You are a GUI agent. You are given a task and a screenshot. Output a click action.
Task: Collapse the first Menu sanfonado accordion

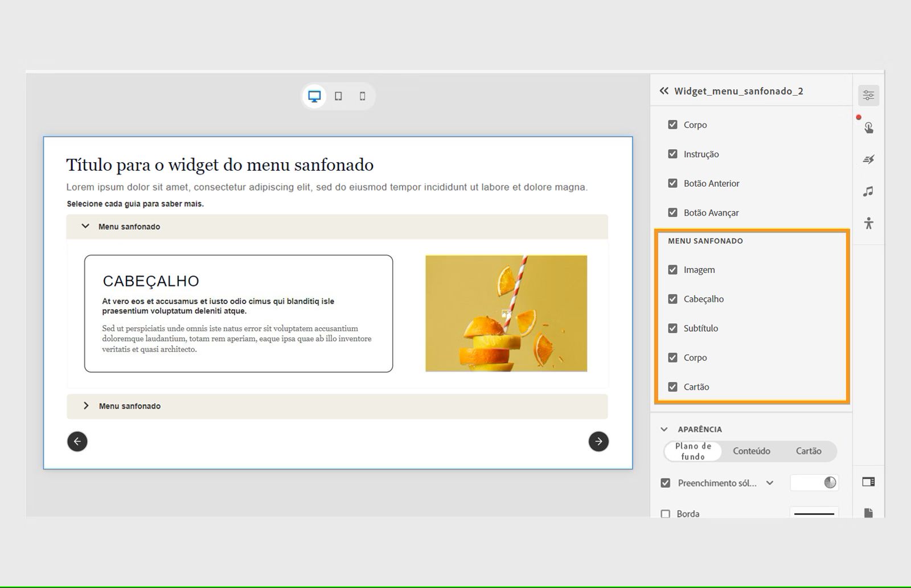pos(85,226)
